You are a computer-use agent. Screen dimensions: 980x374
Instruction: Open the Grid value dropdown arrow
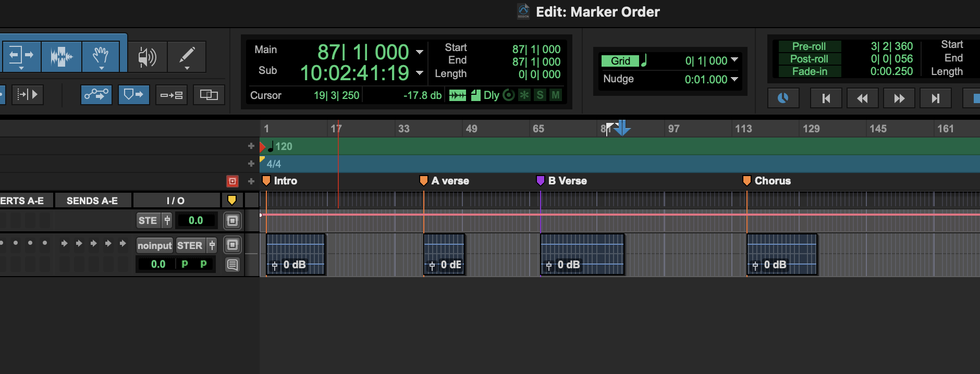pyautogui.click(x=734, y=60)
